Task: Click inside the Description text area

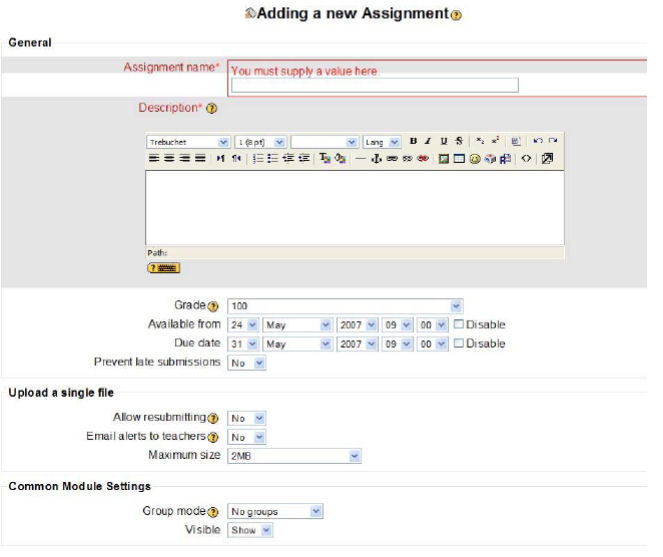Action: pyautogui.click(x=354, y=207)
